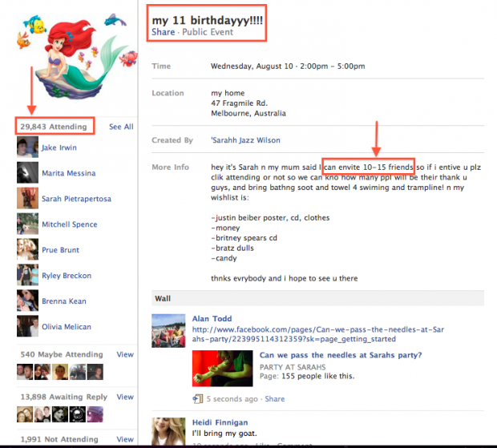Click '155 people like this.' text
Screen dimensions: 497x448
[x=318, y=377]
